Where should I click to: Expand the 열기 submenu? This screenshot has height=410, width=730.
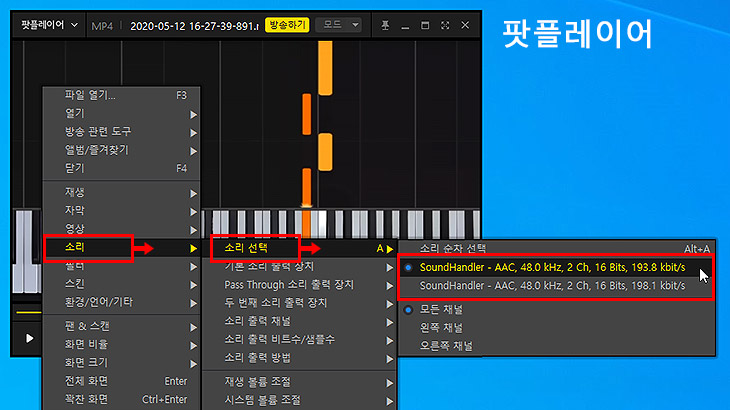122,114
